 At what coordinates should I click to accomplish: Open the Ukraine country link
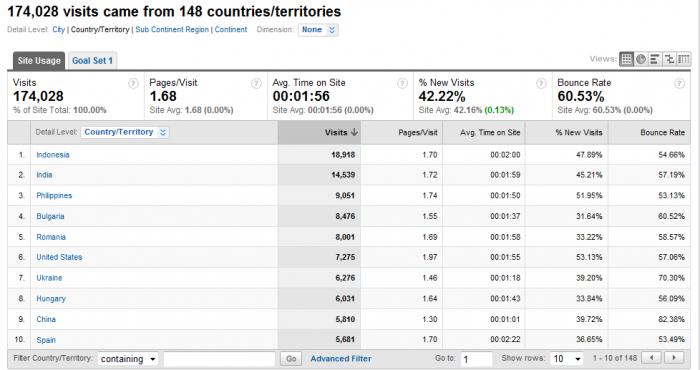coord(49,278)
